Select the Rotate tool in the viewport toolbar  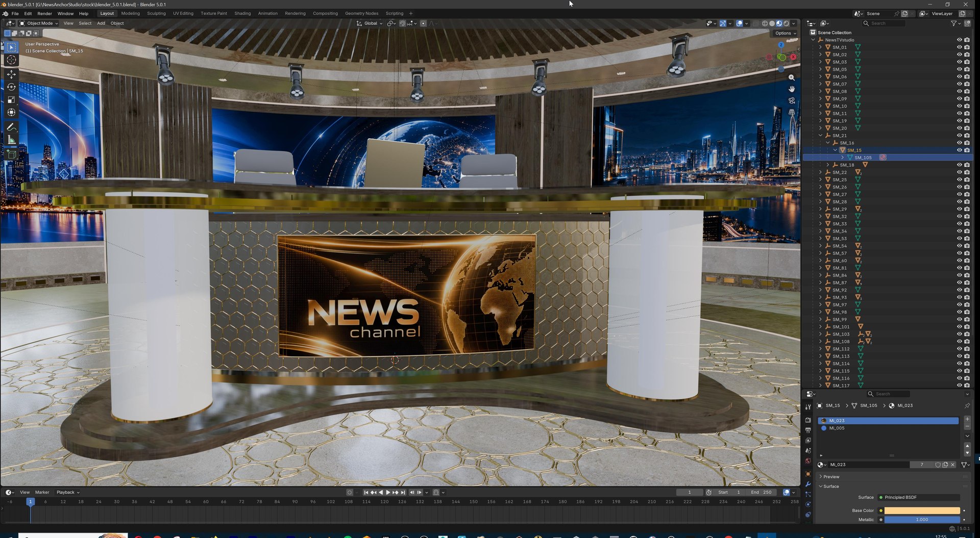[11, 87]
